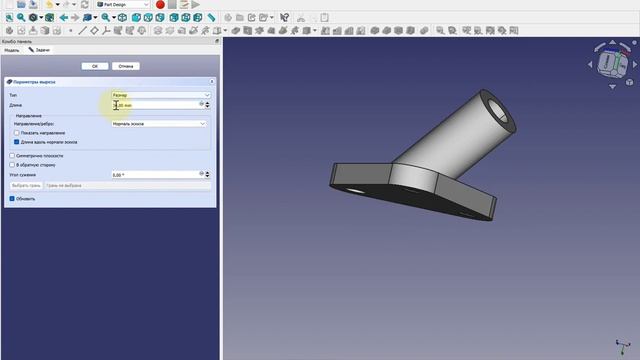640x360 pixels.
Task: Click the grey Forward navigation arrow
Action: pos(75,18)
